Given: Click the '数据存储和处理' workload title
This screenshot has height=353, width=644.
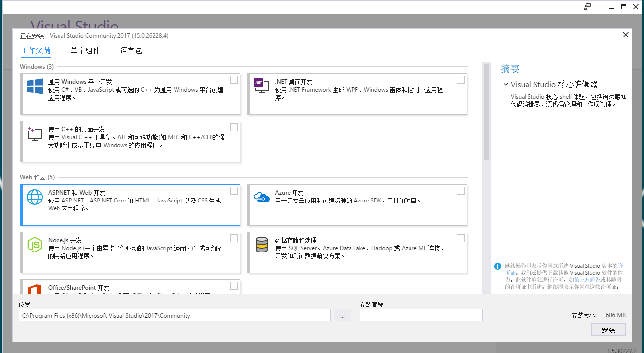Looking at the screenshot, I should 296,240.
